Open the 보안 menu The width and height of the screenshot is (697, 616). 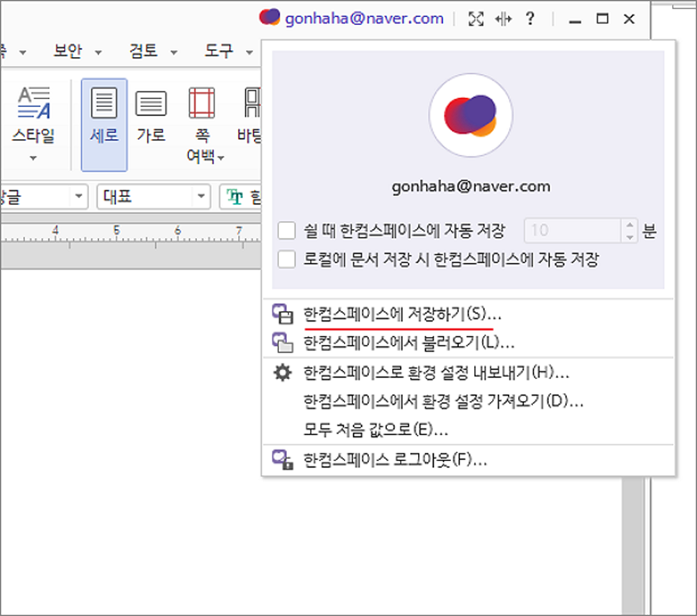68,50
